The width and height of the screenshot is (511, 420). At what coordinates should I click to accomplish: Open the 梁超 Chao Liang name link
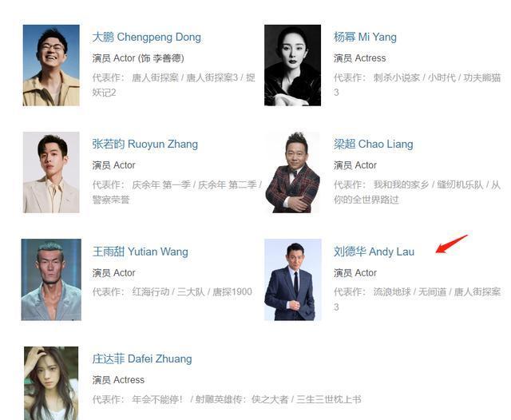tap(374, 144)
